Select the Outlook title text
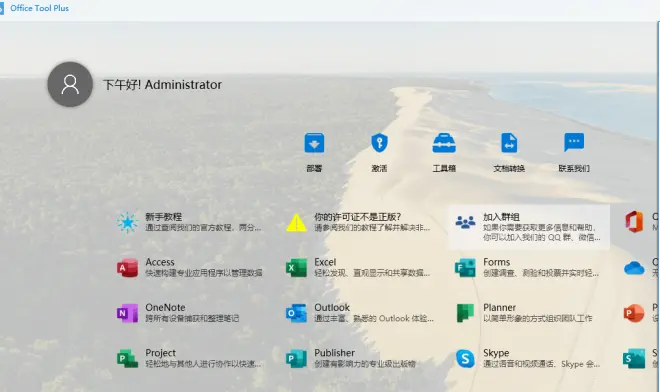This screenshot has width=660, height=392. (x=332, y=307)
